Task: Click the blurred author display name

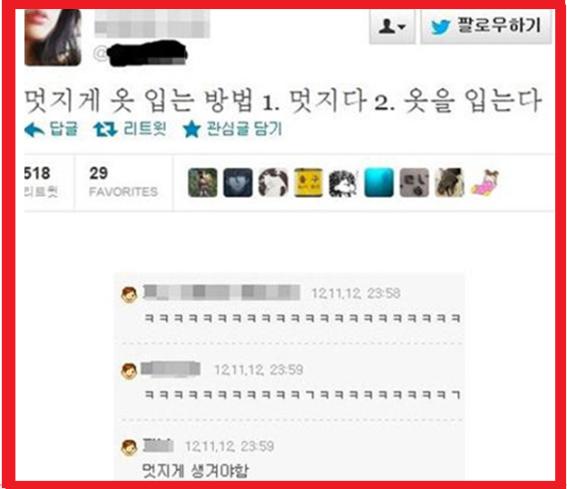Action: click(x=152, y=24)
